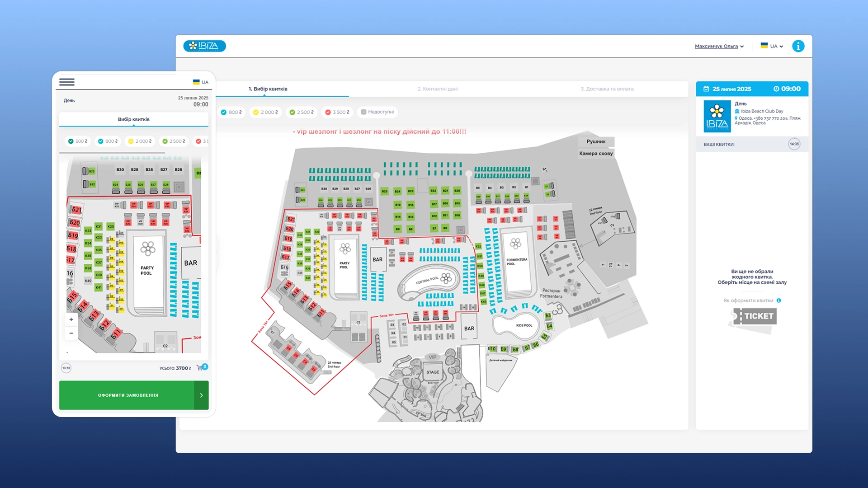This screenshot has width=868, height=488.
Task: Toggle the 2 000 ₴ price filter
Action: tap(265, 112)
